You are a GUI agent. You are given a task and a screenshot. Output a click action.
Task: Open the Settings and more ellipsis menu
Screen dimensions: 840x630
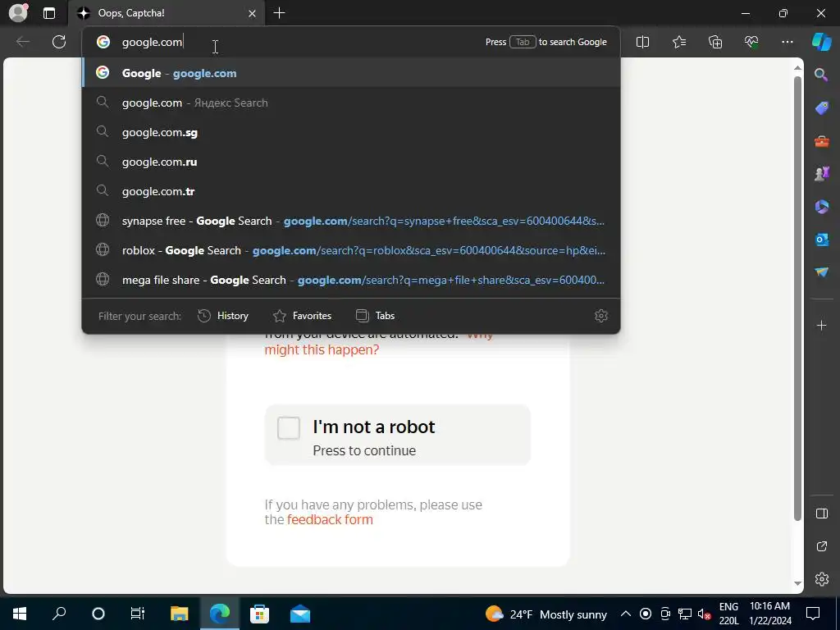point(787,42)
